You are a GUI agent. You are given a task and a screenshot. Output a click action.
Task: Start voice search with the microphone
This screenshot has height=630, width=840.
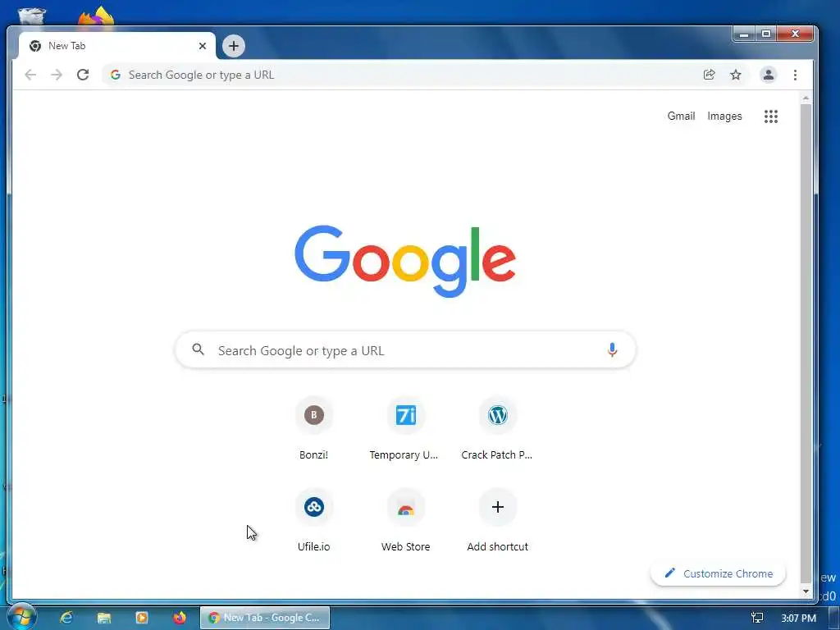(612, 349)
